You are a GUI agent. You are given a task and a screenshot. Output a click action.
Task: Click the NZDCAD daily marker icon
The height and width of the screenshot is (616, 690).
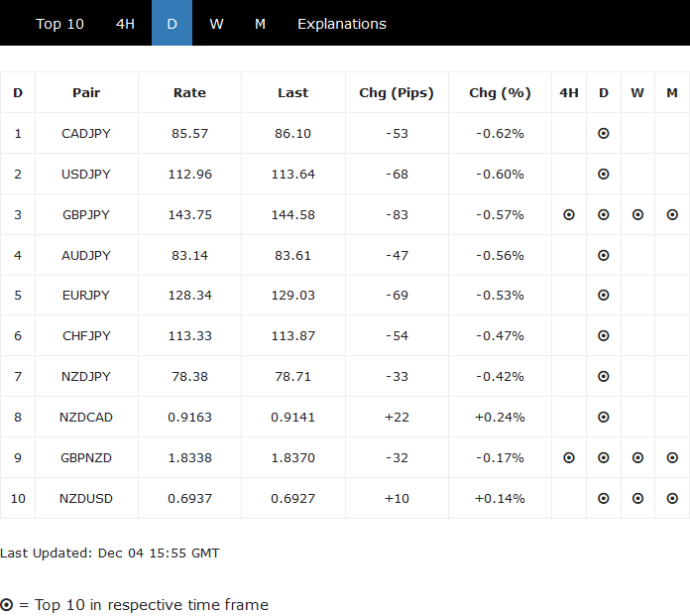[x=604, y=418]
